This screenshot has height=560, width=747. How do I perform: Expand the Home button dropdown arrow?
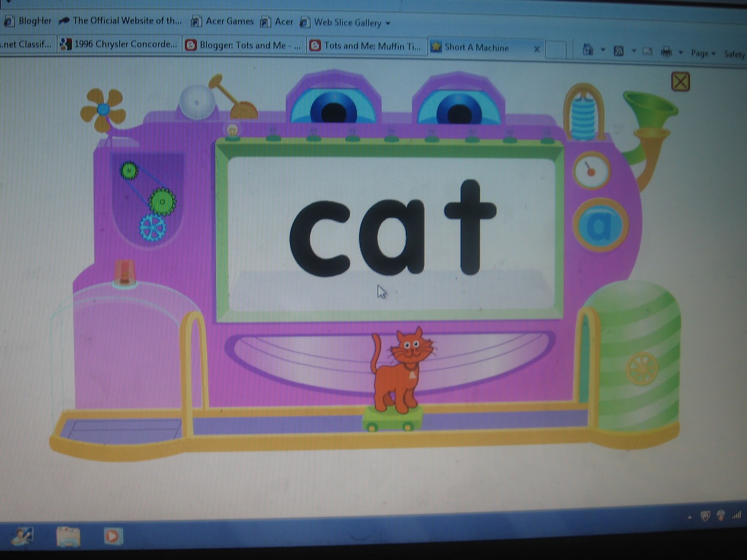(603, 50)
